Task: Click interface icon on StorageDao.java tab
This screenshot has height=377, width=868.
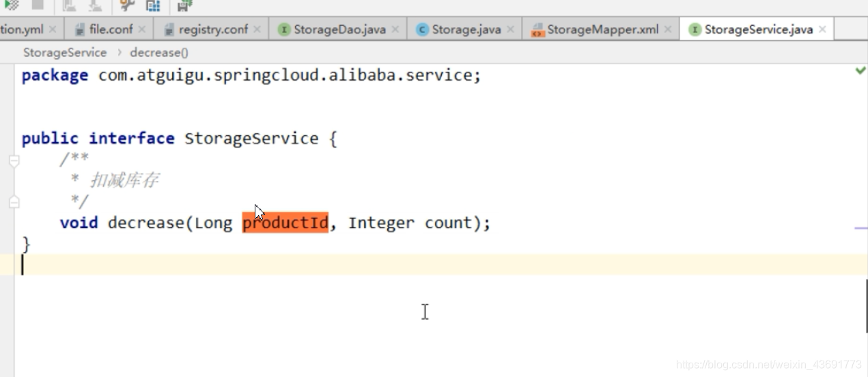Action: (284, 29)
